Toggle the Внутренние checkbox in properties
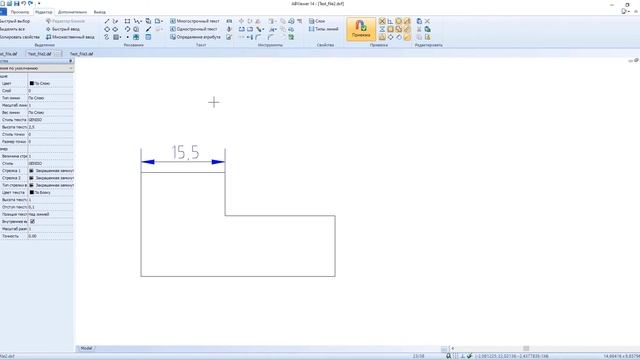Viewport: 640px width, 360px height. pyautogui.click(x=32, y=221)
